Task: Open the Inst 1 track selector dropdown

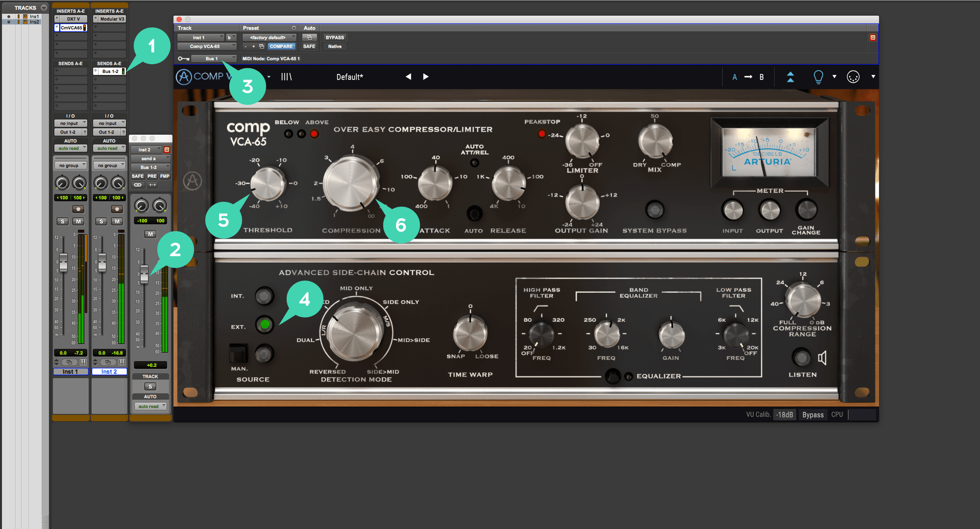Action: [x=201, y=38]
